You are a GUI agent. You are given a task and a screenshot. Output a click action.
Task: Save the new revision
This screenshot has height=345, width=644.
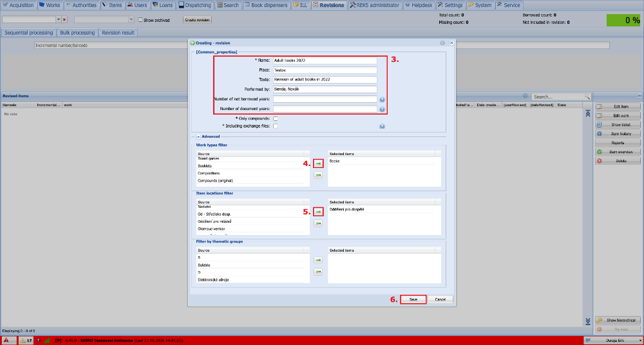pos(413,300)
